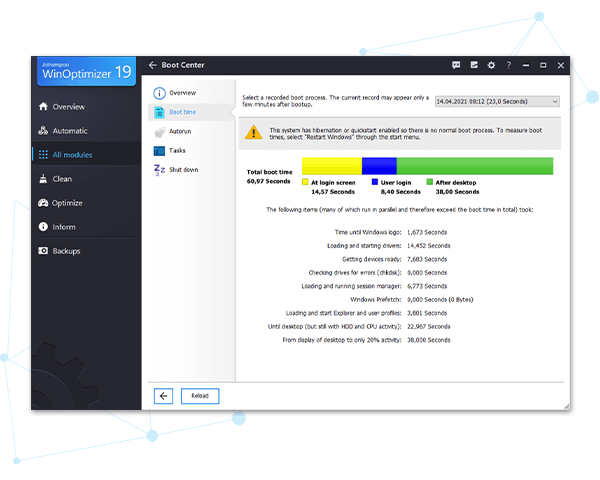
Task: Click the green After desktop legend square
Action: pyautogui.click(x=430, y=182)
